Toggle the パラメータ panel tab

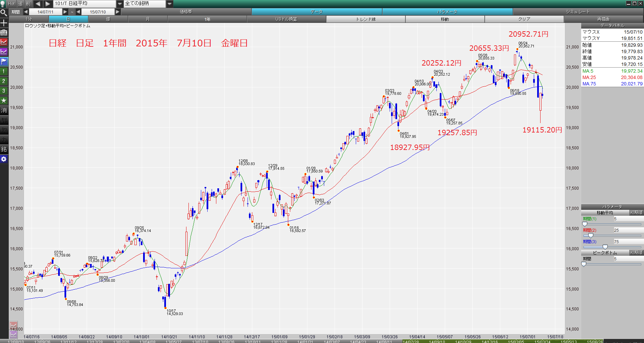(447, 12)
